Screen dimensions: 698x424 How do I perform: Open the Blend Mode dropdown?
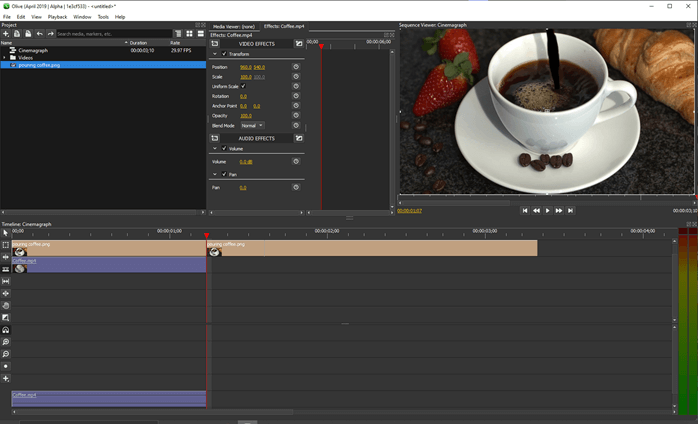click(x=252, y=126)
